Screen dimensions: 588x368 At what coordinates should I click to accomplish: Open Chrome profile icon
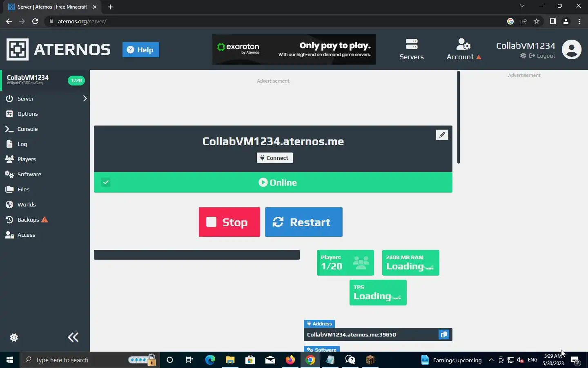click(x=566, y=21)
